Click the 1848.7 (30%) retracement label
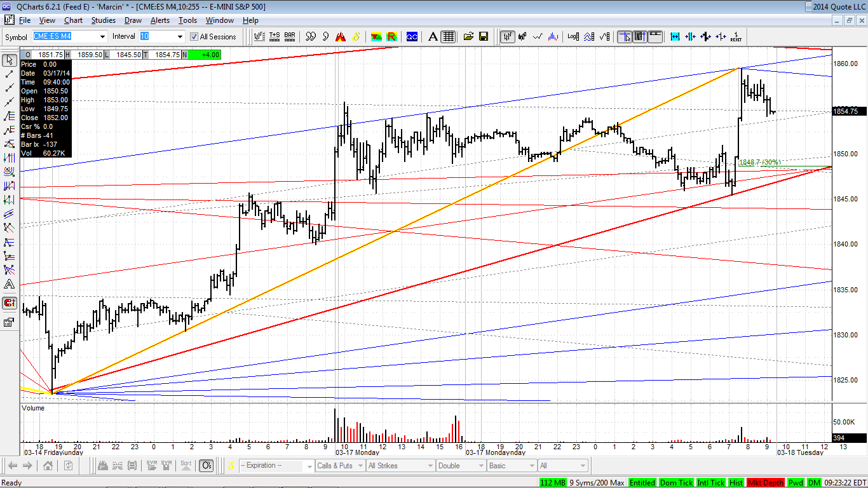Image resolution: width=868 pixels, height=488 pixels. [x=759, y=163]
